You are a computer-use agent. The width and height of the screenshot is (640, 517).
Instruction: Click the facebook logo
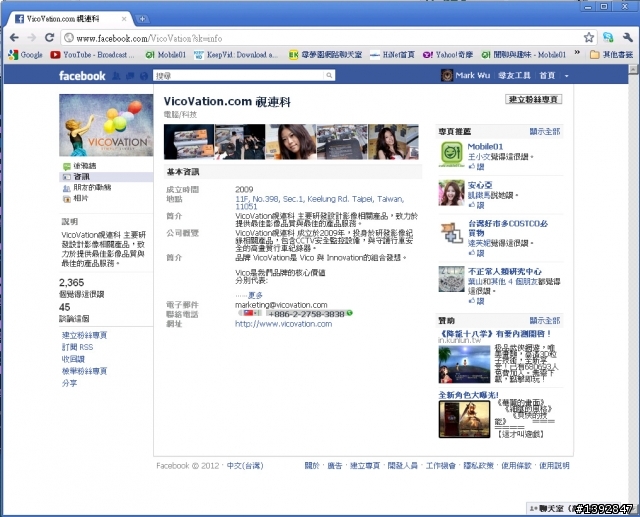coord(82,76)
